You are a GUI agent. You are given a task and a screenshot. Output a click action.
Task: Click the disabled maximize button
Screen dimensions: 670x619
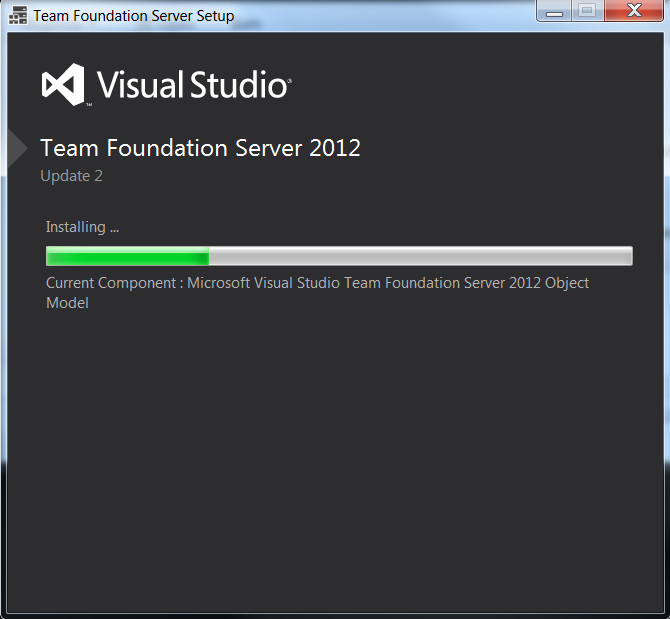588,11
